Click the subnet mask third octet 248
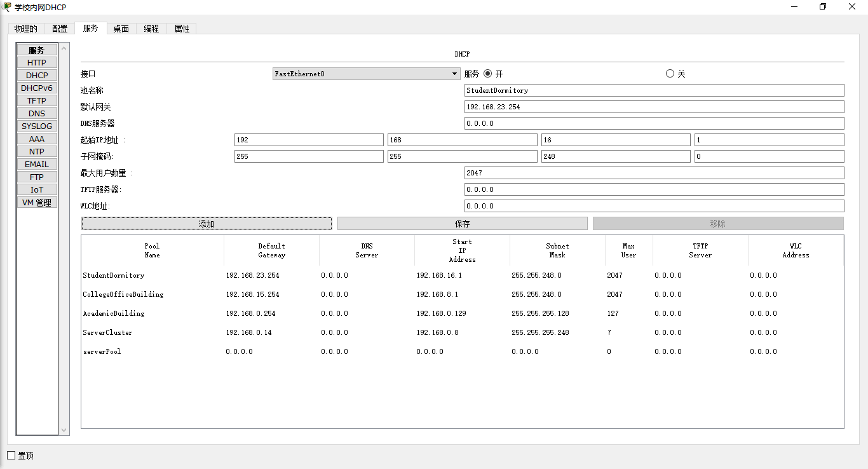 pyautogui.click(x=616, y=156)
